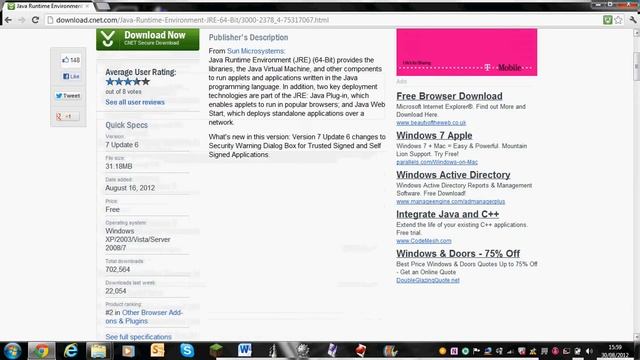
Task: Click the Download Now button
Action: click(148, 39)
